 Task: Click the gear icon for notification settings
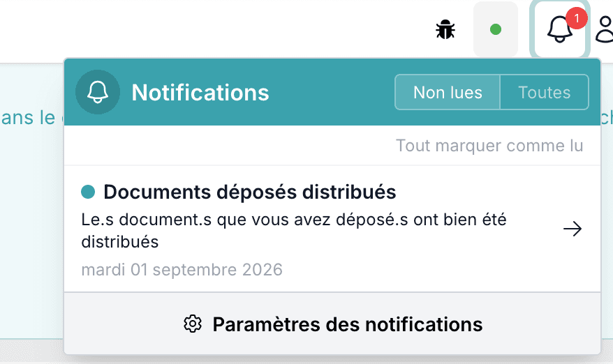click(x=193, y=324)
